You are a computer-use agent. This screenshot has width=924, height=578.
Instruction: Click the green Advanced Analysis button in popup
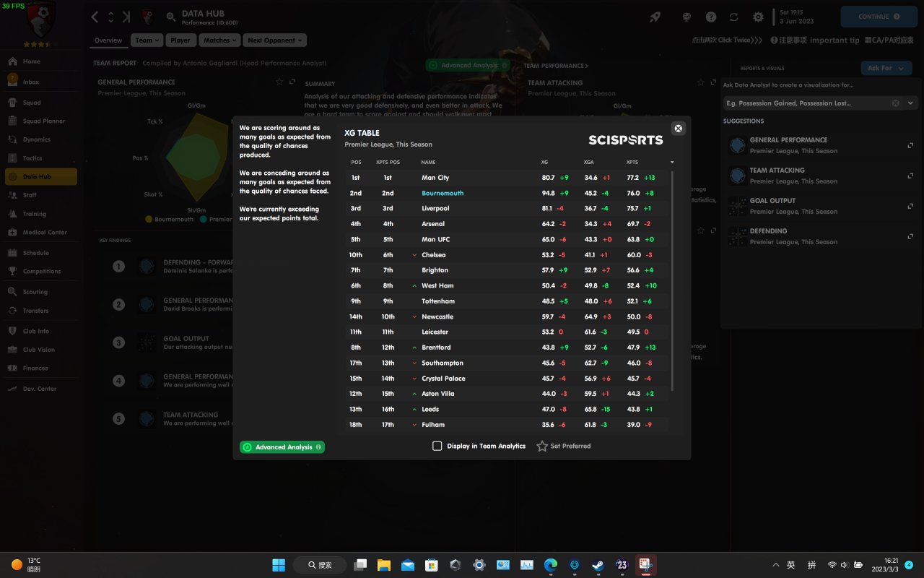(282, 447)
